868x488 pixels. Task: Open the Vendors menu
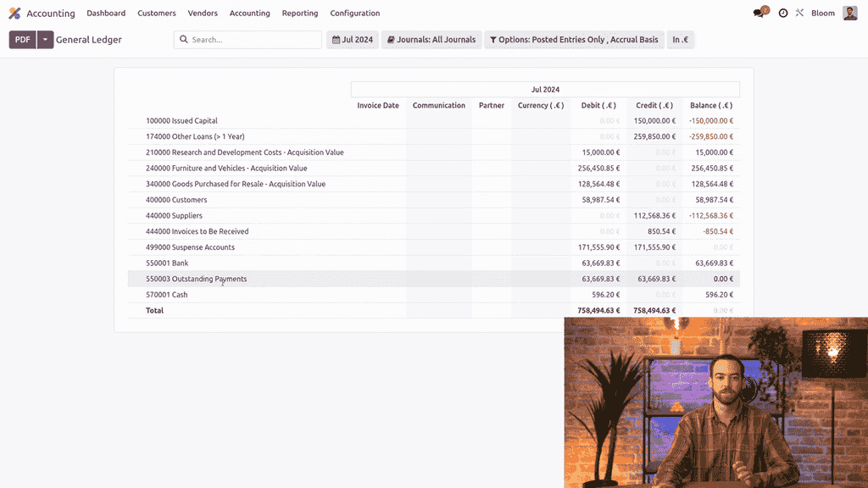(x=203, y=14)
